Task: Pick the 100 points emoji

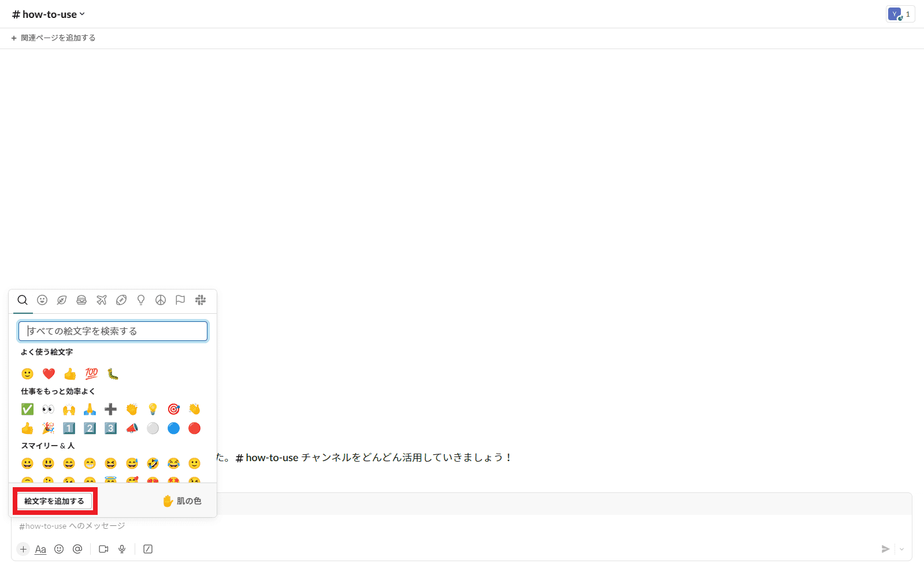Action: point(91,374)
